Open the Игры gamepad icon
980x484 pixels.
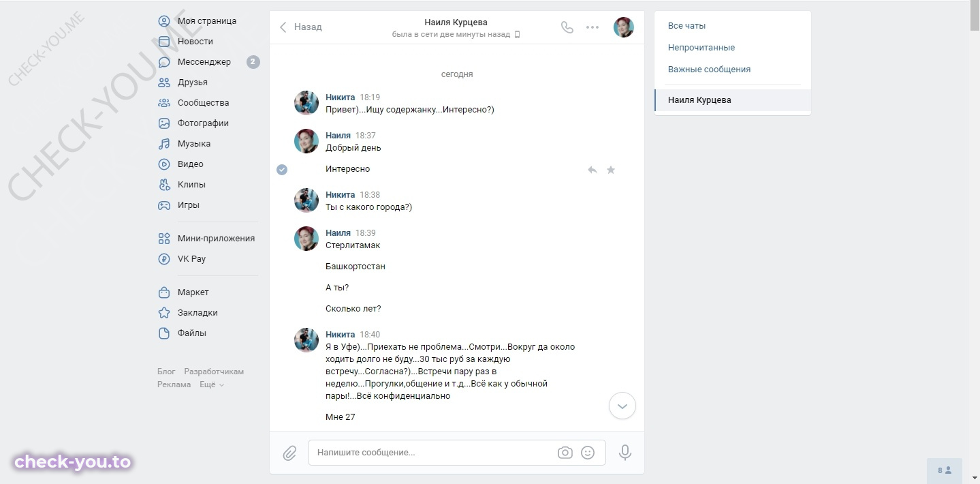164,205
